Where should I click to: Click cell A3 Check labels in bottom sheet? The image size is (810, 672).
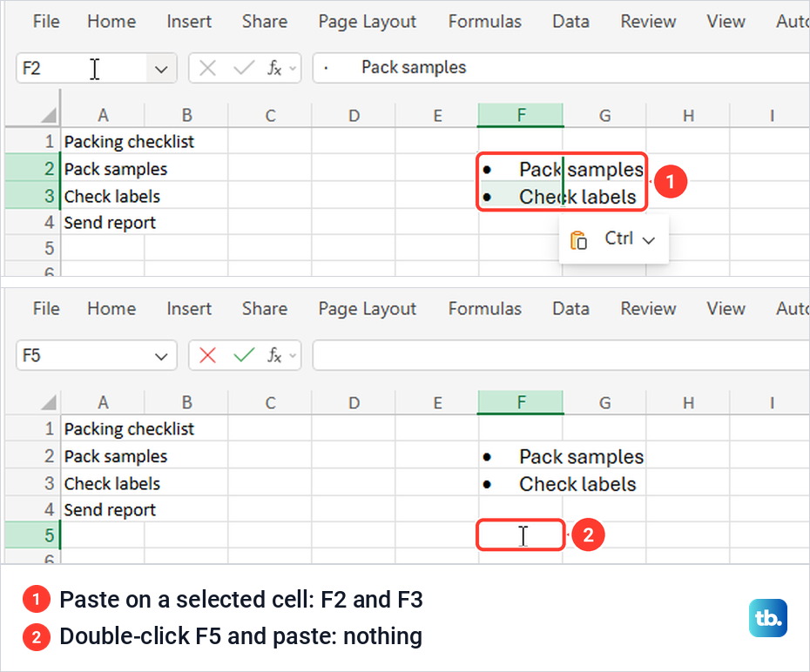tap(103, 483)
